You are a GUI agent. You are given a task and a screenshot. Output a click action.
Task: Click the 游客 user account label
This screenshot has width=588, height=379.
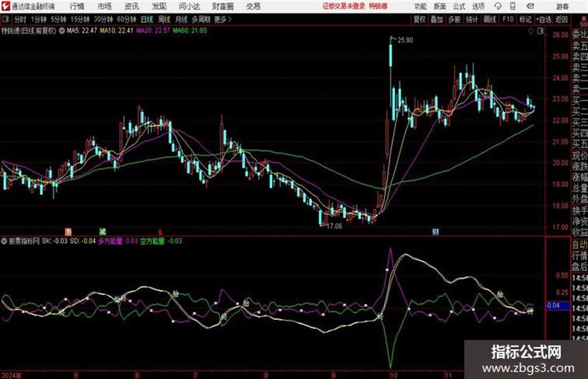tap(562, 6)
